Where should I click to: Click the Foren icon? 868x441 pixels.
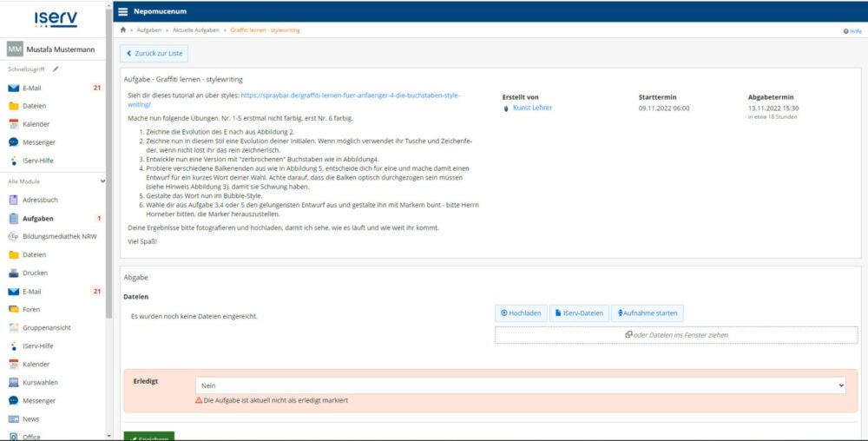13,309
